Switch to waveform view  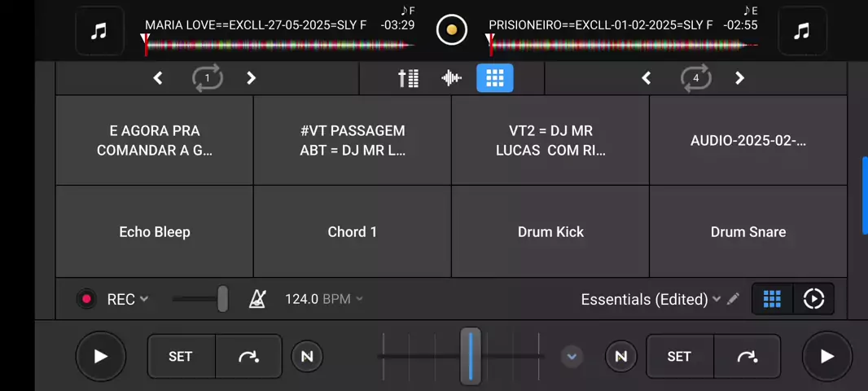pyautogui.click(x=451, y=78)
